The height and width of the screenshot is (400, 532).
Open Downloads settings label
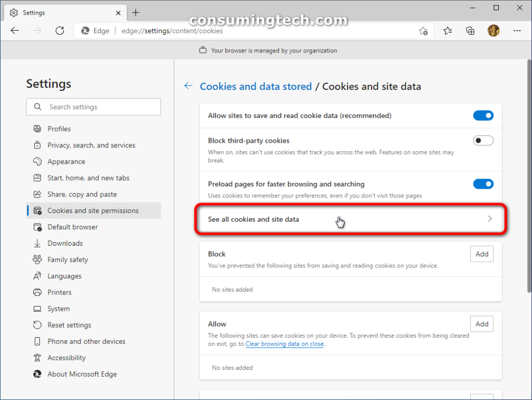tap(65, 243)
